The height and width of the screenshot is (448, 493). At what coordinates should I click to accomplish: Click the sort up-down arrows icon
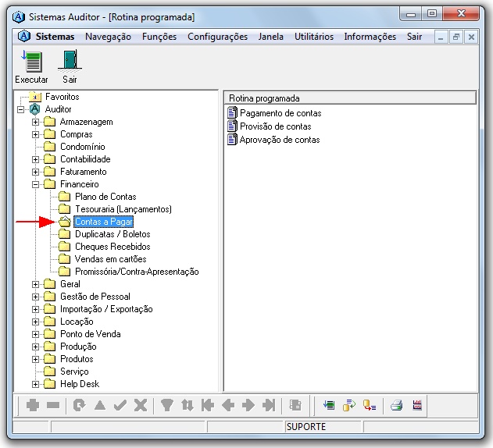tap(188, 405)
